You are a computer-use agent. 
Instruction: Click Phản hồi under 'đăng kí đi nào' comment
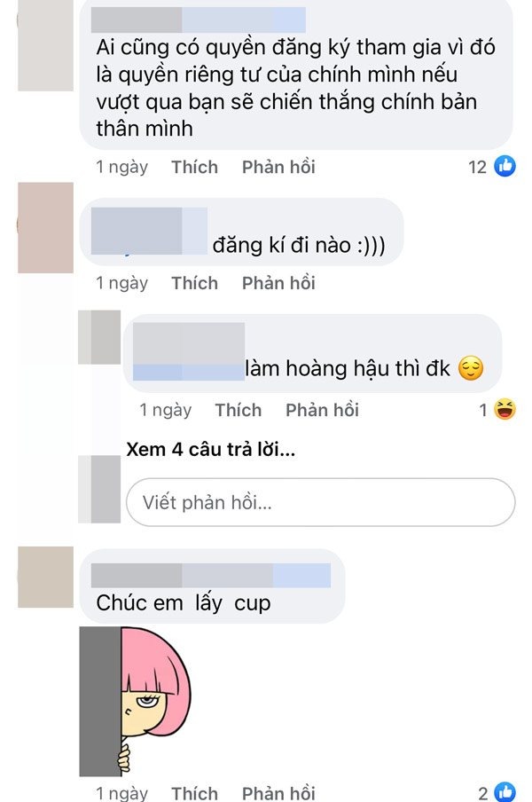[x=278, y=283]
